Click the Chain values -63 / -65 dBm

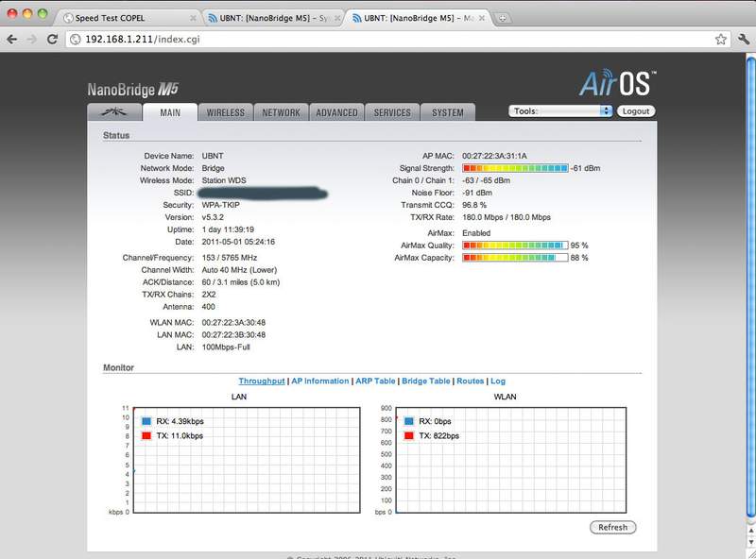click(486, 180)
